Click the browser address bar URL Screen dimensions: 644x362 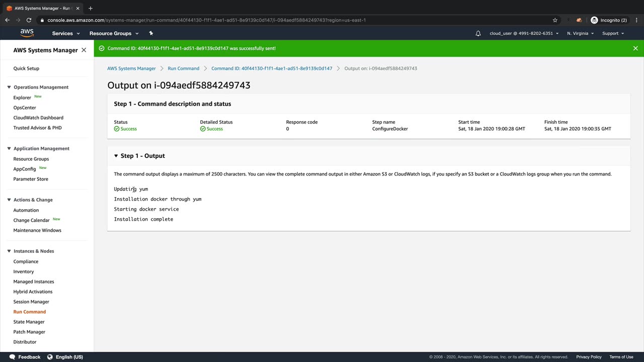tap(206, 20)
